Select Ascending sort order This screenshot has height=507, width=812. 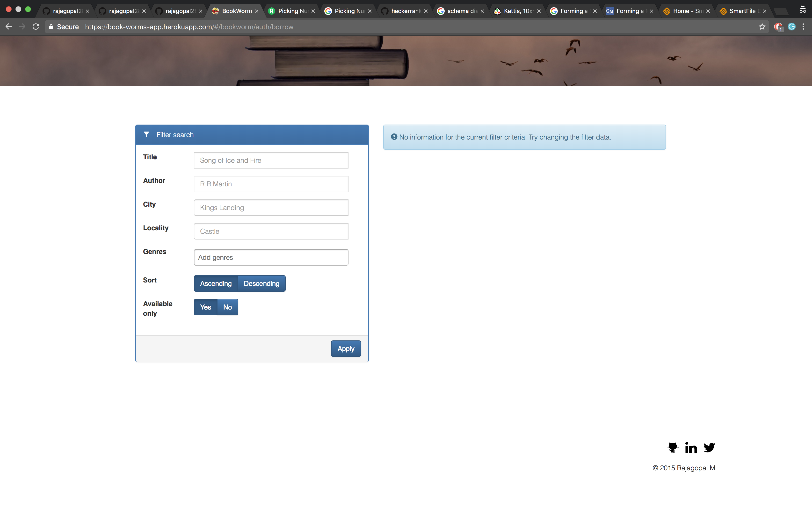(216, 283)
